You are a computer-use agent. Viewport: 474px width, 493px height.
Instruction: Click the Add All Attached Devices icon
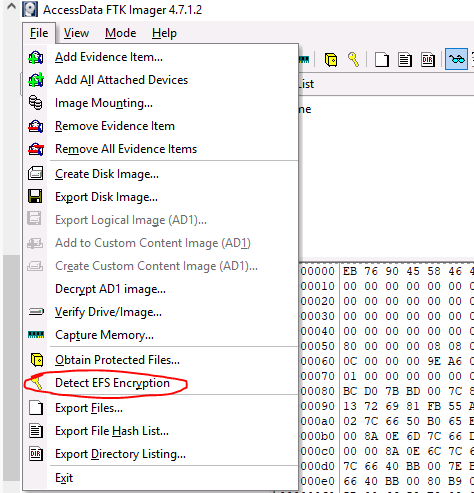coord(36,80)
